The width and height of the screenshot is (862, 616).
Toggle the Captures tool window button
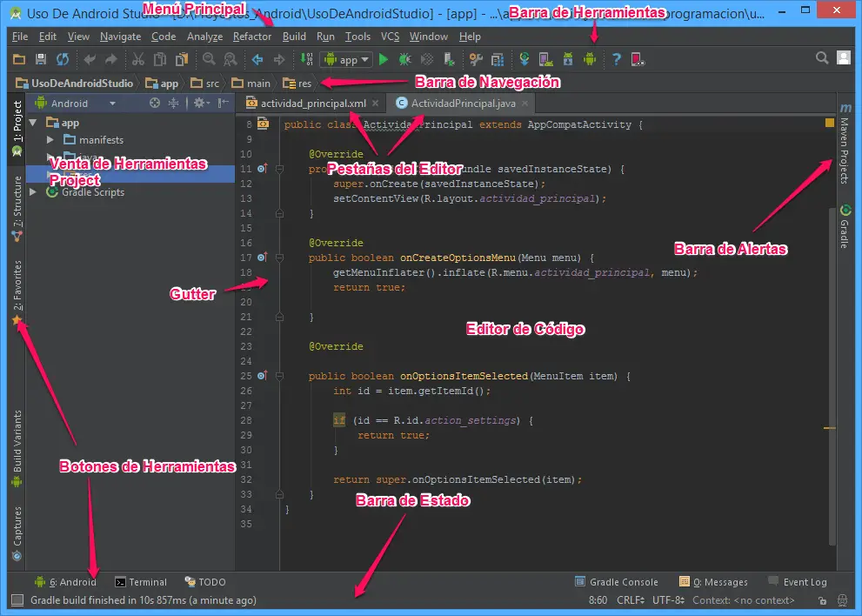[x=17, y=533]
